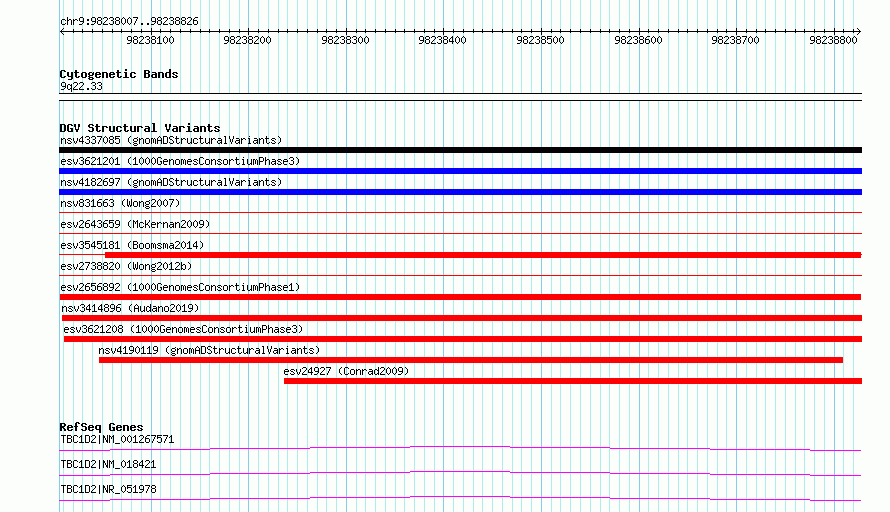Click the red esv24927 variant bar
Screen dimensions: 890x512
pyautogui.click(x=573, y=381)
